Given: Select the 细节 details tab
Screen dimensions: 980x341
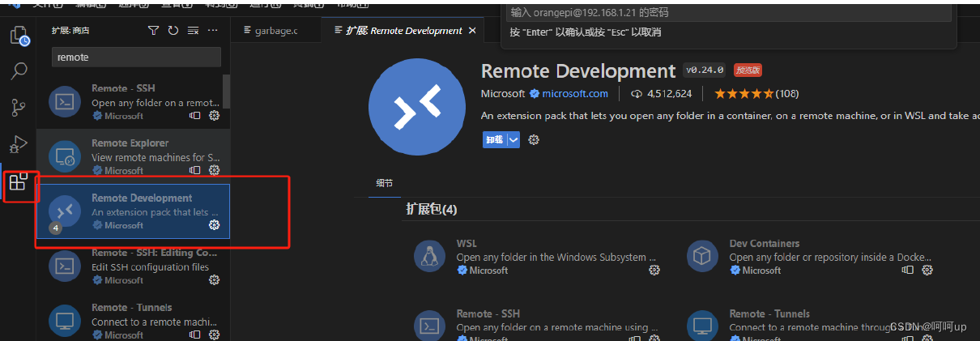Looking at the screenshot, I should pos(385,183).
